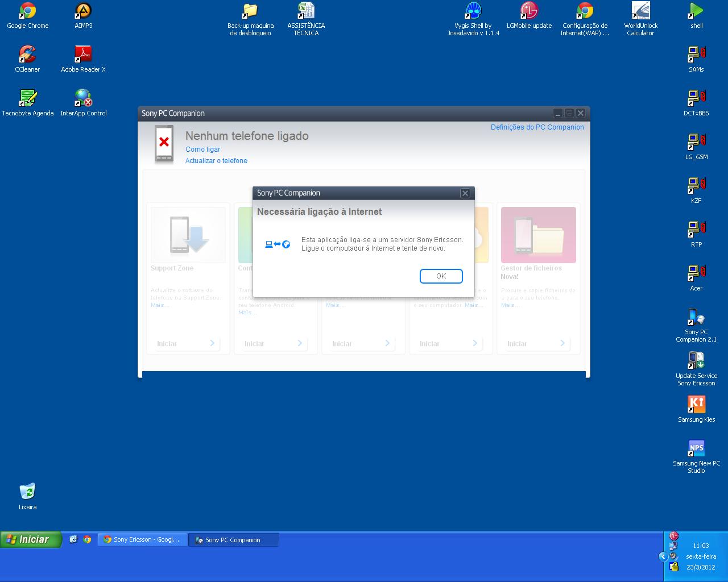
Task: Click Iniciar under the Support Zone card
Action: coord(187,343)
